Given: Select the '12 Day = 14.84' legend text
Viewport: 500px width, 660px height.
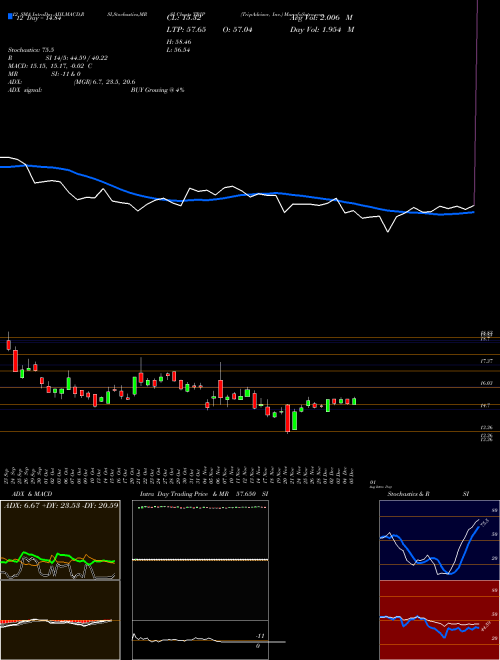Looking at the screenshot, I should click(x=37, y=18).
